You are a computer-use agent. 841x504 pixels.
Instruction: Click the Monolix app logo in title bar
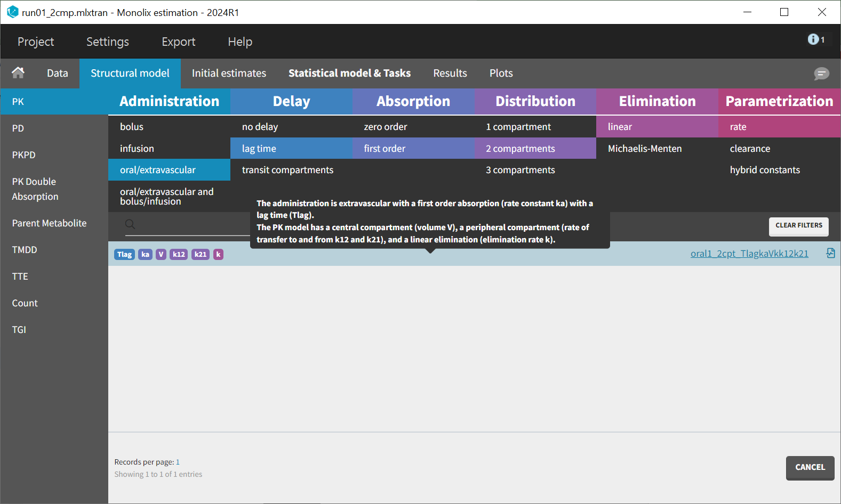pos(12,12)
